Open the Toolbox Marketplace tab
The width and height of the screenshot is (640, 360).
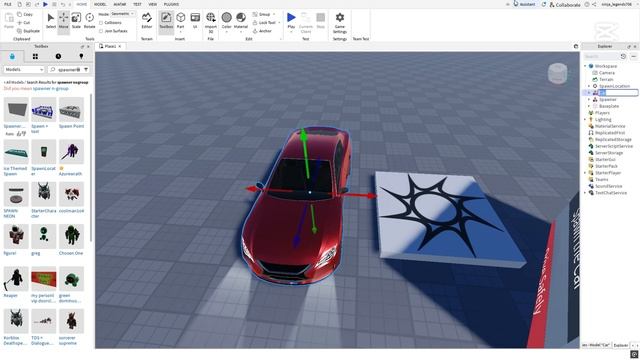pyautogui.click(x=12, y=56)
